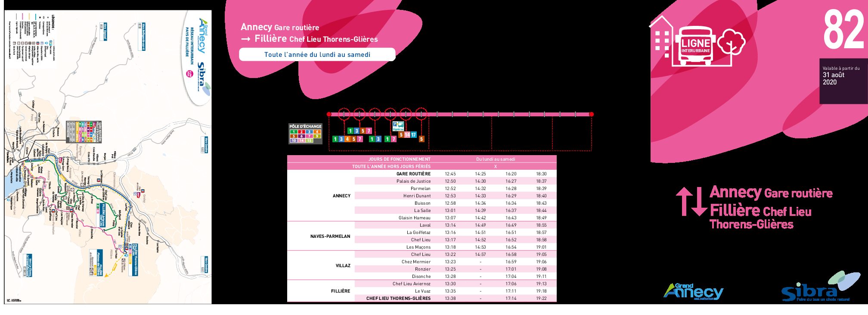Click the 19:22 final arrival time
This screenshot has height=315, width=868.
click(541, 298)
